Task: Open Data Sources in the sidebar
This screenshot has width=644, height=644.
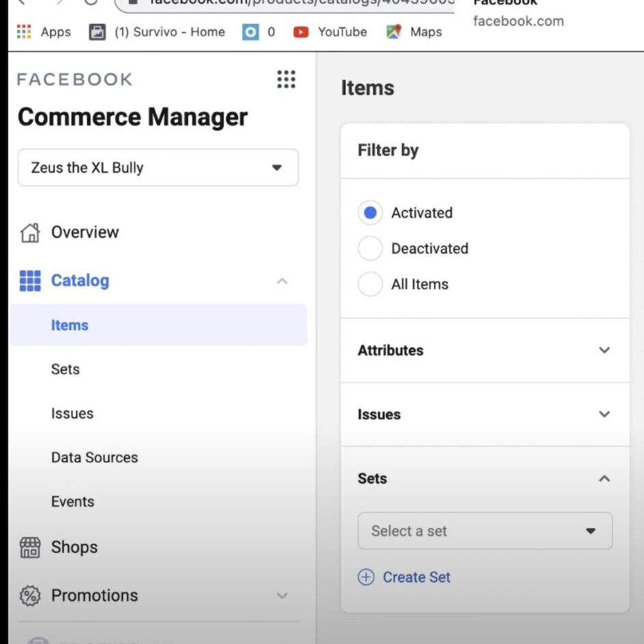Action: coord(94,457)
